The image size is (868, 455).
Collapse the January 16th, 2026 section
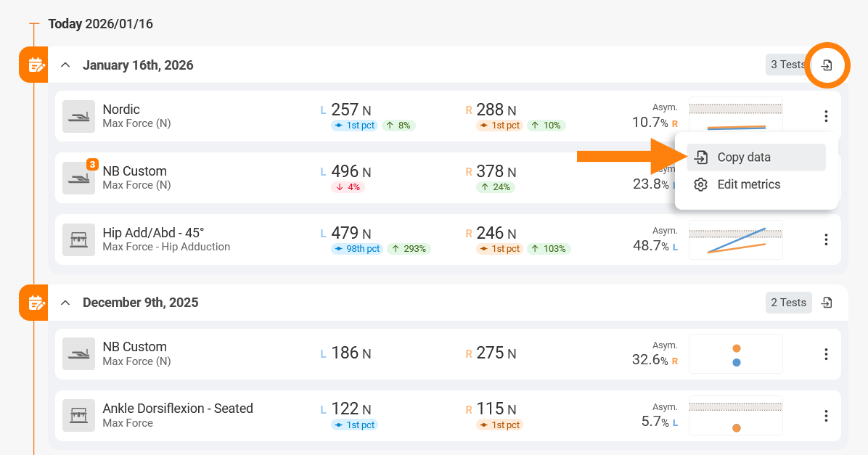(x=65, y=65)
